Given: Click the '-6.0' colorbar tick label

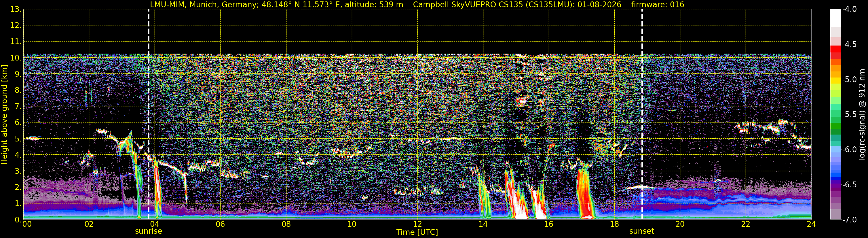Looking at the screenshot, I should [850, 150].
